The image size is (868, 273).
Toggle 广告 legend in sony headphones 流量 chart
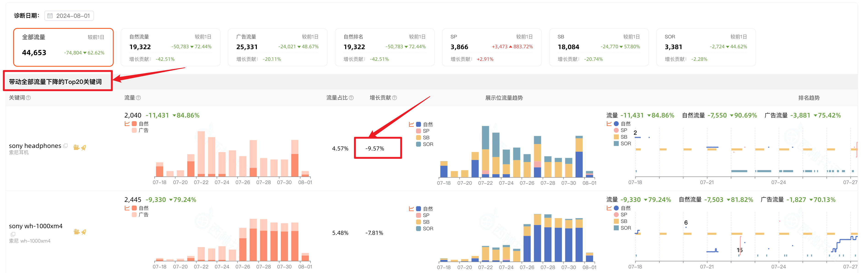click(140, 130)
